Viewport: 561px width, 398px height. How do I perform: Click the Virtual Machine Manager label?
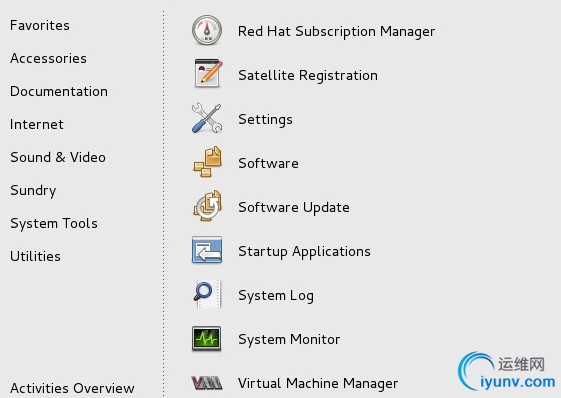(x=318, y=384)
